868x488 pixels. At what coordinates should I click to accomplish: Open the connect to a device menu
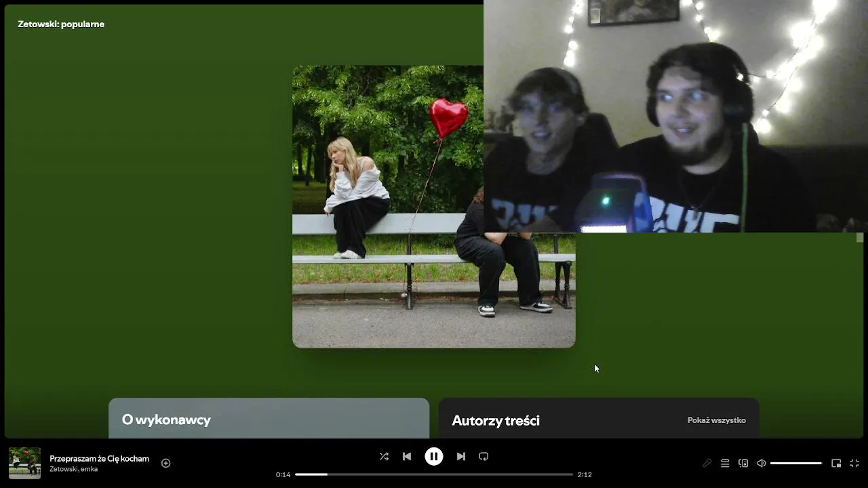[x=743, y=464]
